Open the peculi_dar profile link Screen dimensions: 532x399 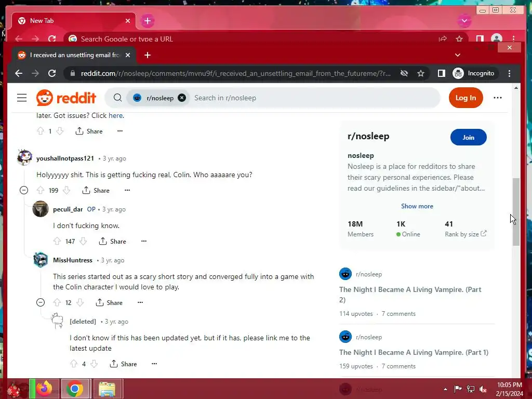[68, 209]
